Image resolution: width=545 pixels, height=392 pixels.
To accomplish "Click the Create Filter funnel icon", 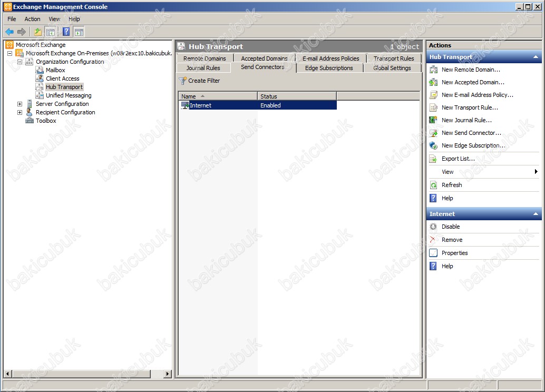I will (182, 81).
